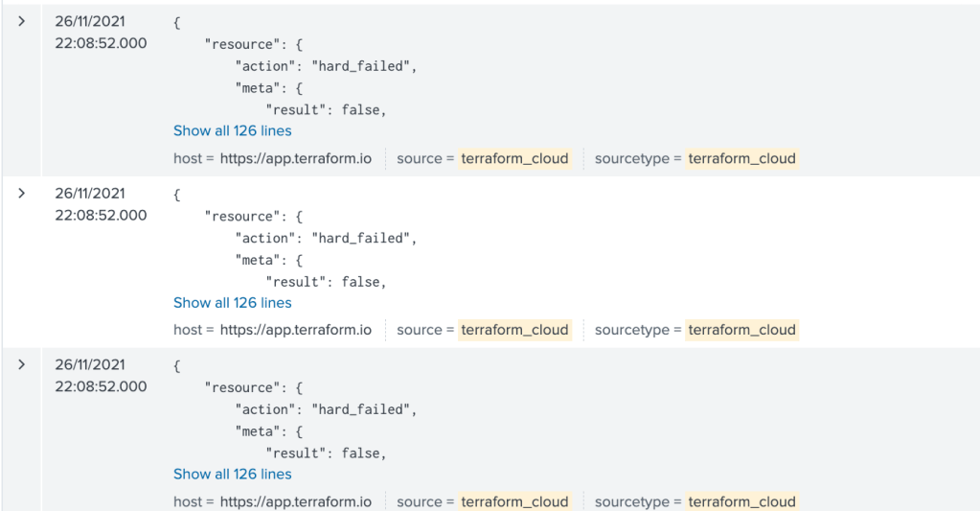Click the top event's 26/11/2021 timestamp

coord(90,21)
